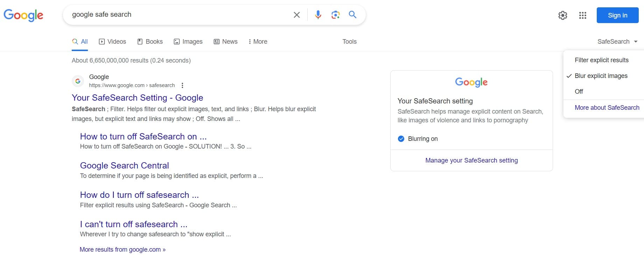Viewport: 644px width, 259px height.
Task: Click the google.com › safesearch URL text
Action: 132,85
